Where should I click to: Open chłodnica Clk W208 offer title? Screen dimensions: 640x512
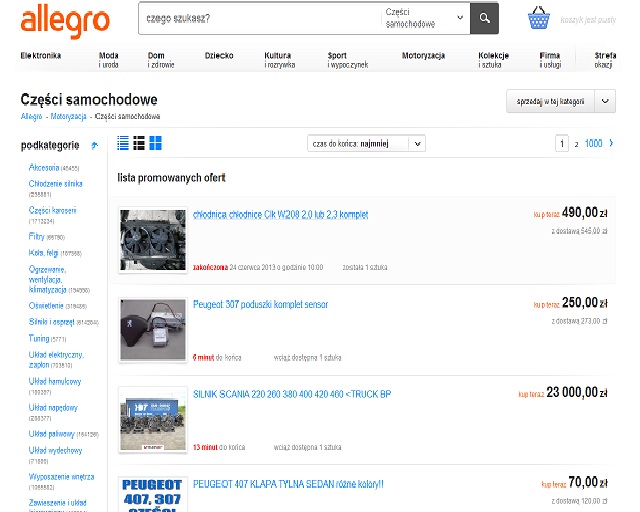280,215
